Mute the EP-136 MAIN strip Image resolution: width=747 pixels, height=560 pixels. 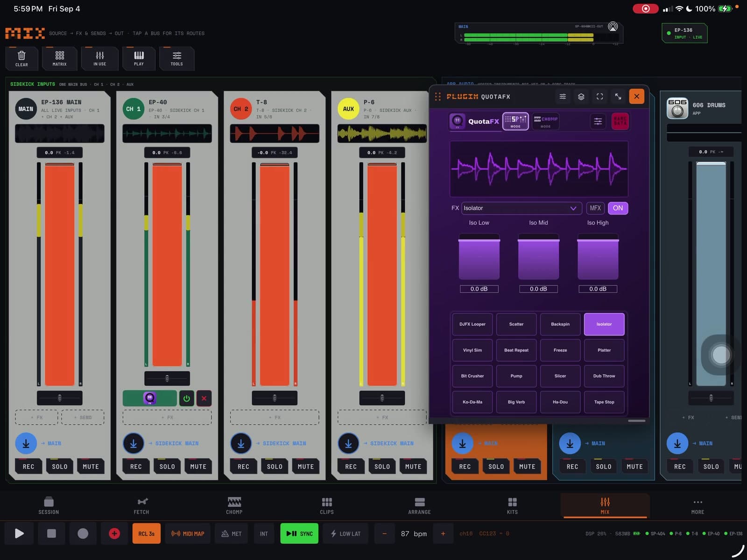click(x=91, y=466)
